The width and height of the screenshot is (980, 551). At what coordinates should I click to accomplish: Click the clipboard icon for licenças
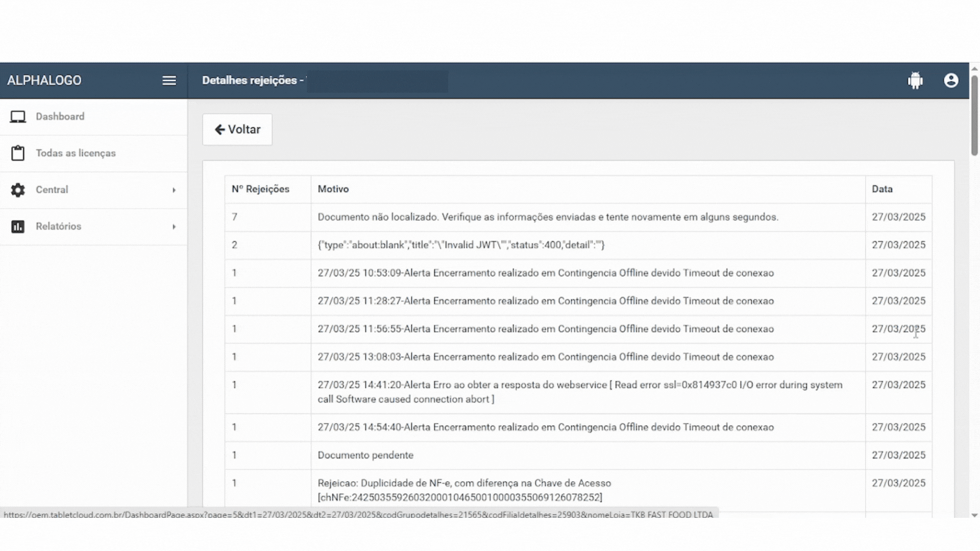click(x=18, y=153)
